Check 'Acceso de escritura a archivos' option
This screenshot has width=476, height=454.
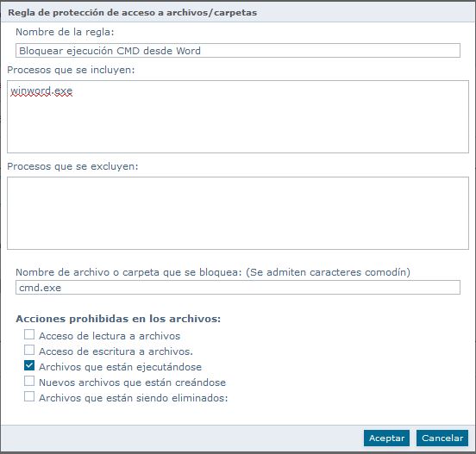pos(29,351)
